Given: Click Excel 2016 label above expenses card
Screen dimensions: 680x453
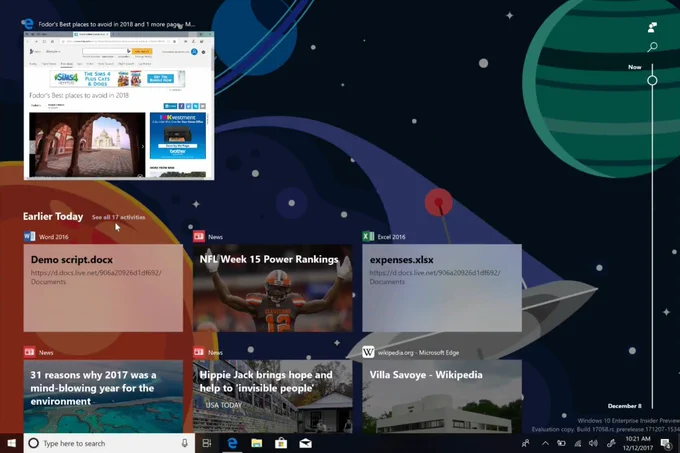Looking at the screenshot, I should coord(391,237).
